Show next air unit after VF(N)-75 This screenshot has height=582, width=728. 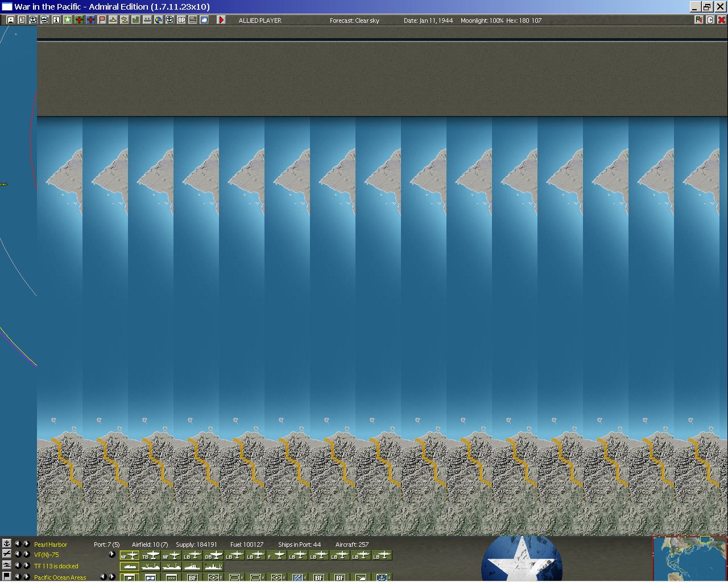tap(26, 554)
